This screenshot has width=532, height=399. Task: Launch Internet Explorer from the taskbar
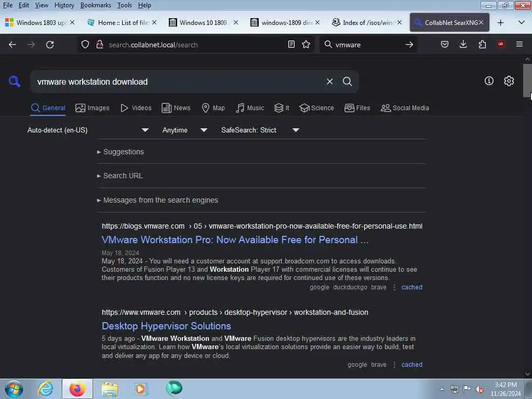click(45, 389)
